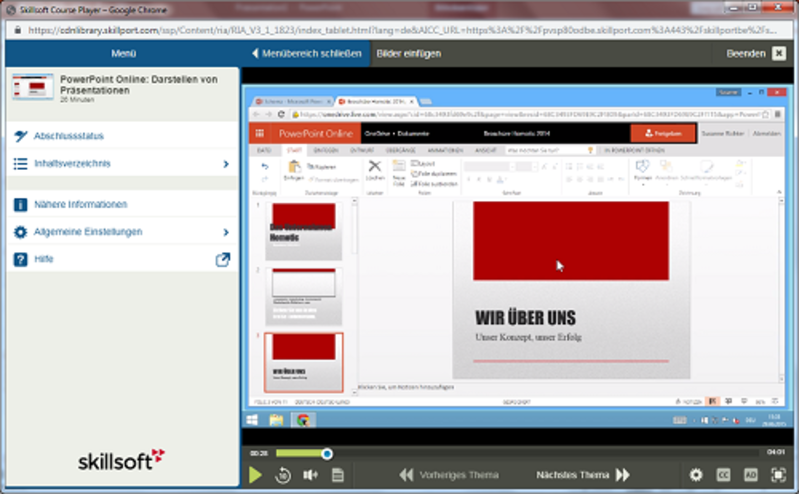Select slide 2 thumbnail in video

coord(304,297)
